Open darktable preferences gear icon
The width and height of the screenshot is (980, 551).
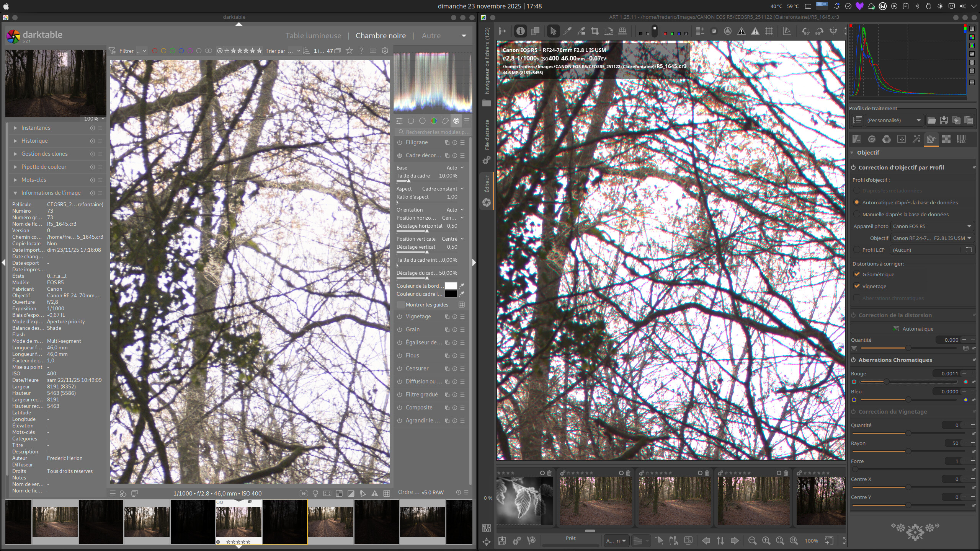pos(385,51)
